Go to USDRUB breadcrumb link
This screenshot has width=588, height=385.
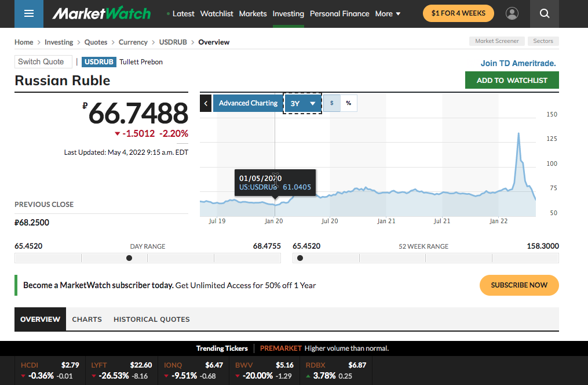pyautogui.click(x=173, y=42)
